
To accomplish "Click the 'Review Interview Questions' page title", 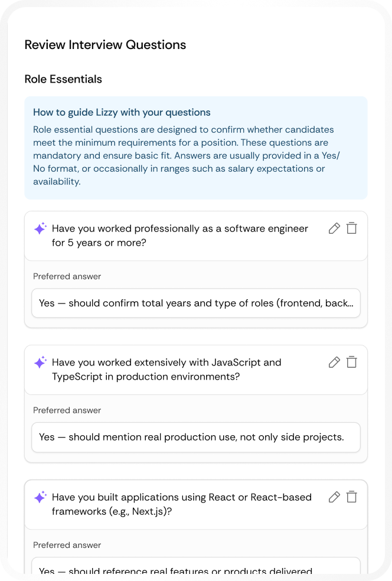I will pos(105,45).
